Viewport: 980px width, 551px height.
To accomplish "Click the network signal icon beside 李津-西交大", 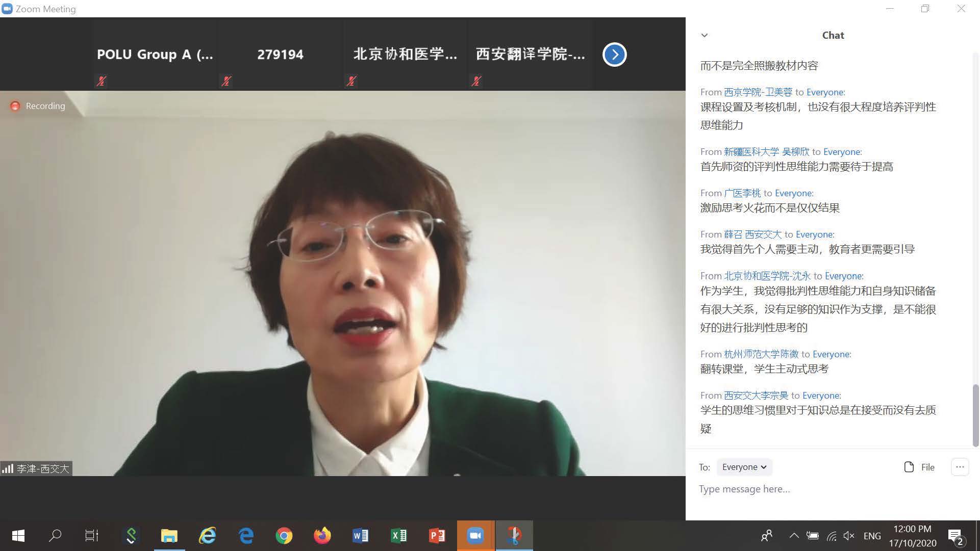I will pyautogui.click(x=8, y=468).
